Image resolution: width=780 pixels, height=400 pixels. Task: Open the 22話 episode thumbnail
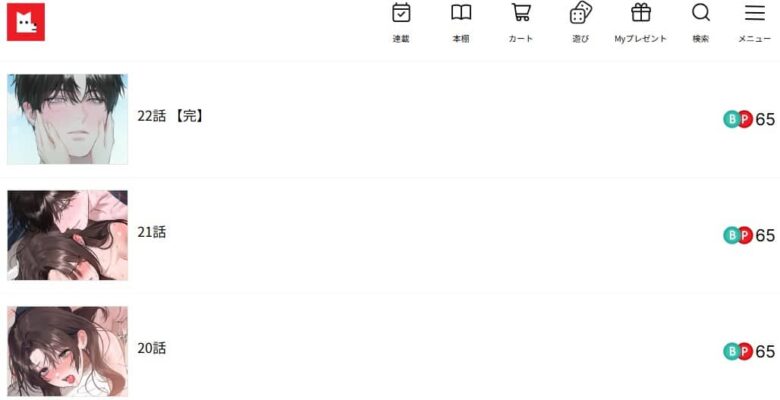coord(67,119)
